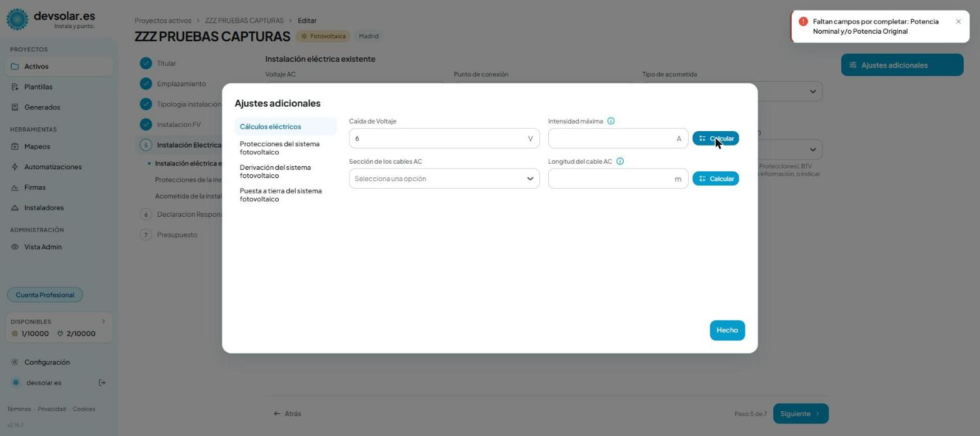980x436 pixels.
Task: Click the Longitud del cable AC input field
Action: point(618,179)
